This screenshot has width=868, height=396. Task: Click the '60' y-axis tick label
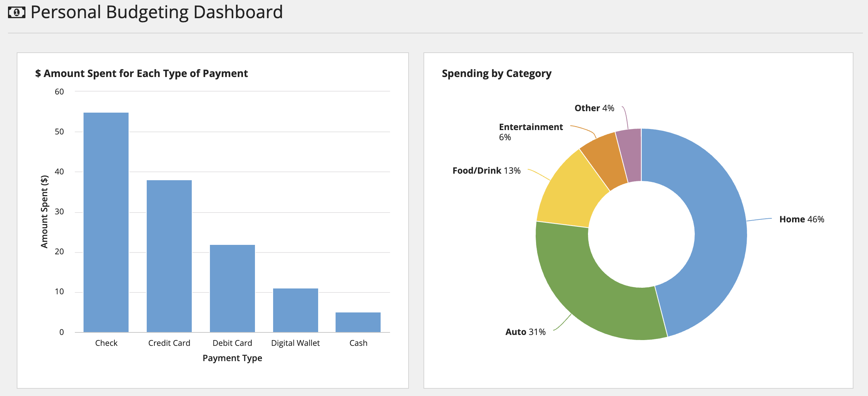[x=59, y=92]
